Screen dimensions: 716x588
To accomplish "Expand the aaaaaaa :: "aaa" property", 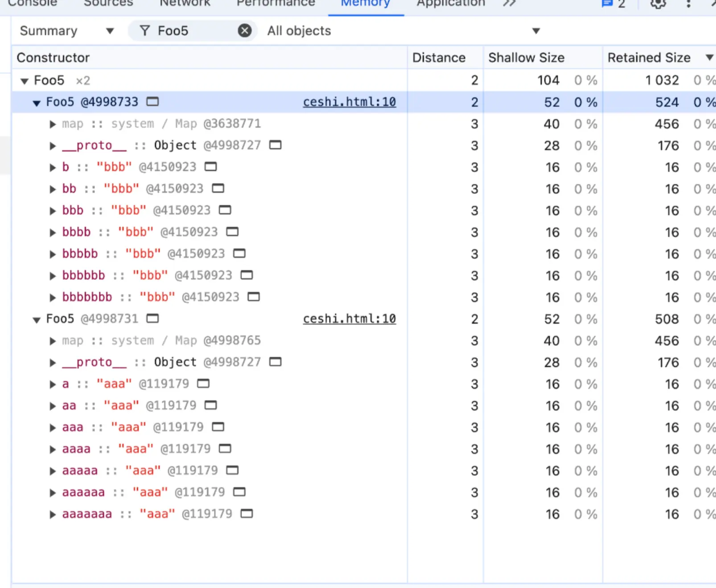I will click(53, 514).
